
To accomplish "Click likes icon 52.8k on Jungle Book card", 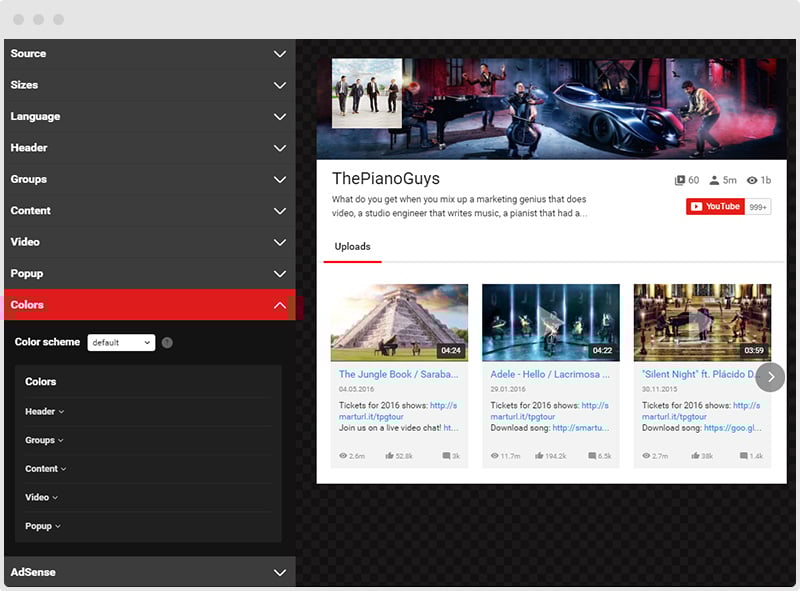I will pyautogui.click(x=389, y=456).
